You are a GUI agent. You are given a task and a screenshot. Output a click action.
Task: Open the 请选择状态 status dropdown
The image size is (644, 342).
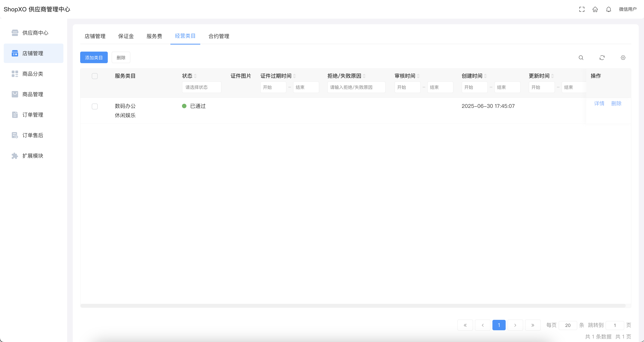[202, 87]
